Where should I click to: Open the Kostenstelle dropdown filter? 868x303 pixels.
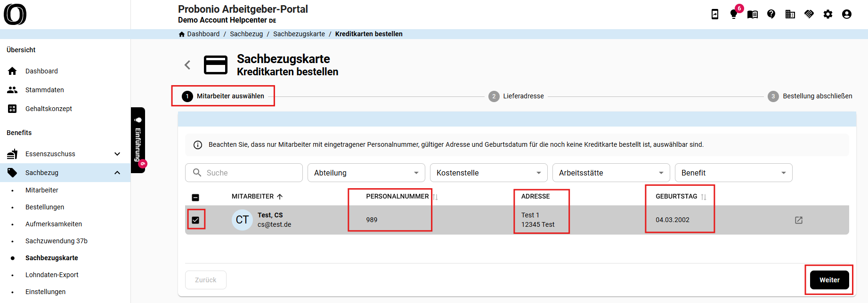489,173
